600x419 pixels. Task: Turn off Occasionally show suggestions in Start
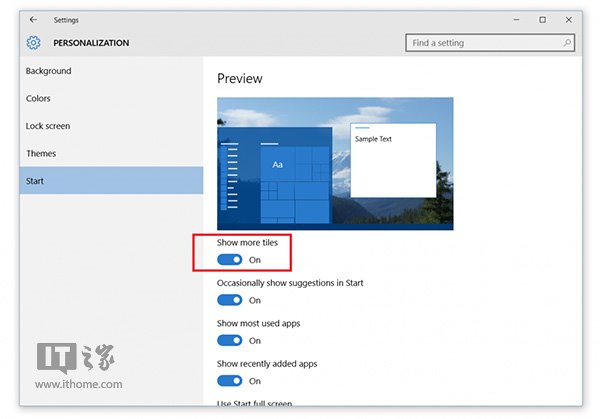(230, 300)
